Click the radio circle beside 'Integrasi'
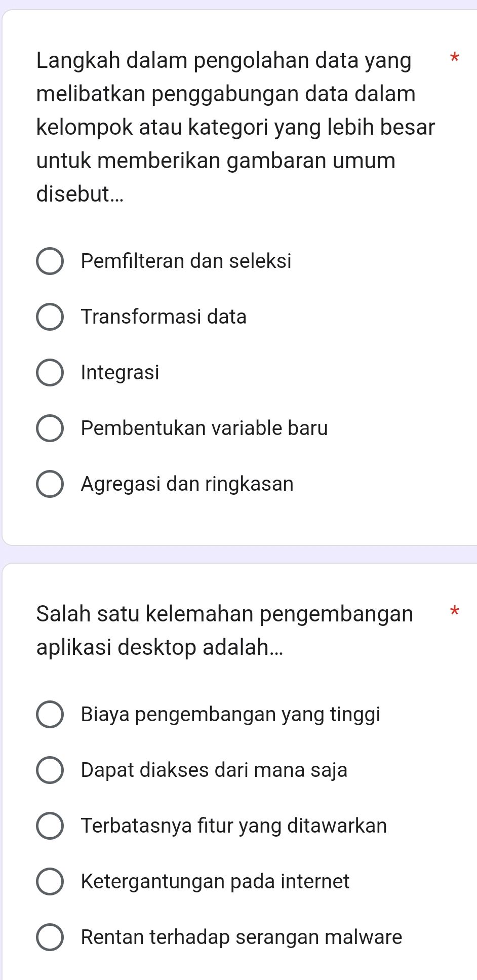Image resolution: width=477 pixels, height=980 pixels. tap(50, 373)
